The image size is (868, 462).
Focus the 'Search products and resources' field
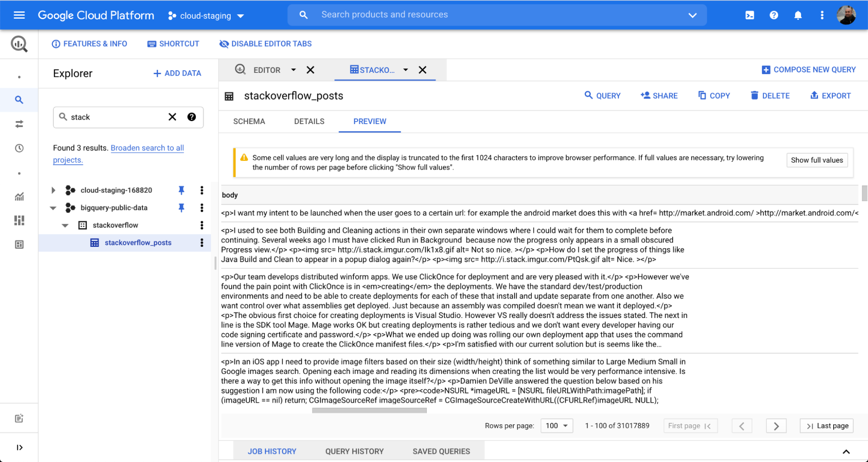pos(497,15)
